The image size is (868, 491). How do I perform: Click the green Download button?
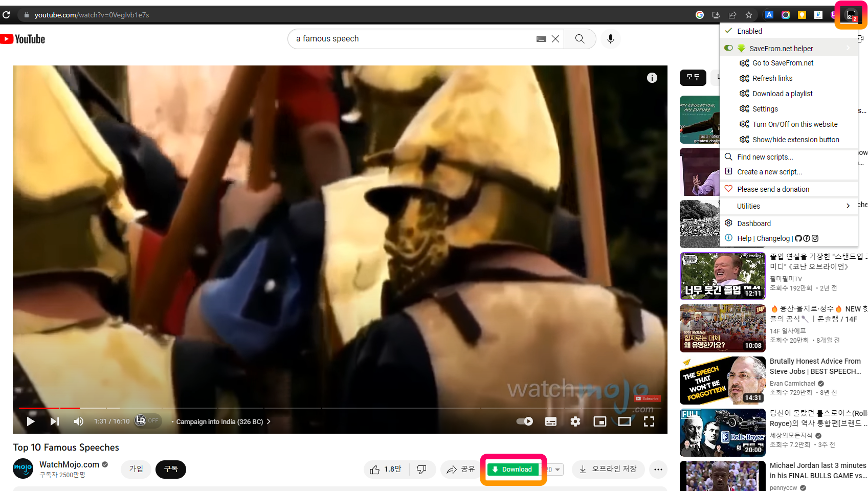[x=513, y=470]
